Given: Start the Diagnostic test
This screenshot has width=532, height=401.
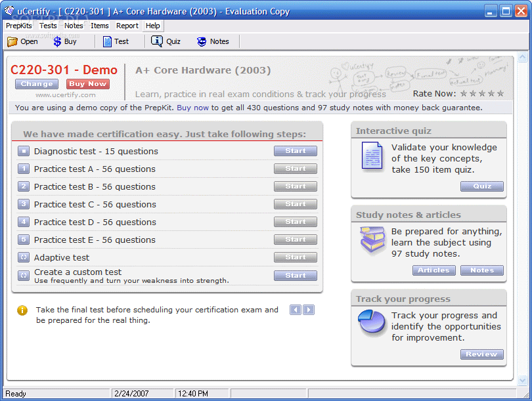Looking at the screenshot, I should tap(296, 151).
